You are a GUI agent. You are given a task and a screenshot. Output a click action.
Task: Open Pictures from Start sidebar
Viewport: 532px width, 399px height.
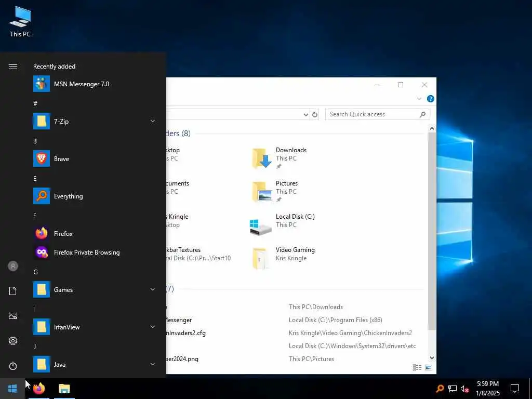click(x=13, y=316)
